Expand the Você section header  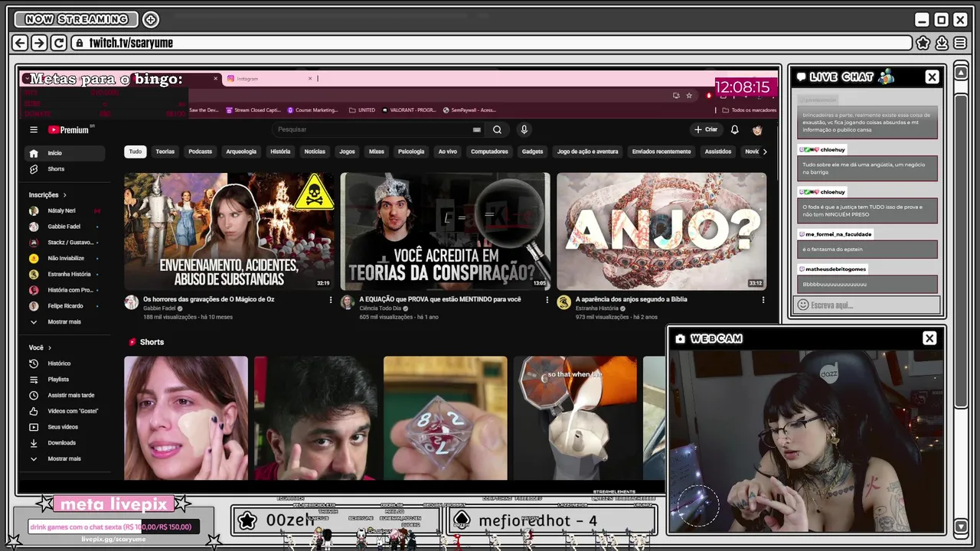tap(39, 347)
